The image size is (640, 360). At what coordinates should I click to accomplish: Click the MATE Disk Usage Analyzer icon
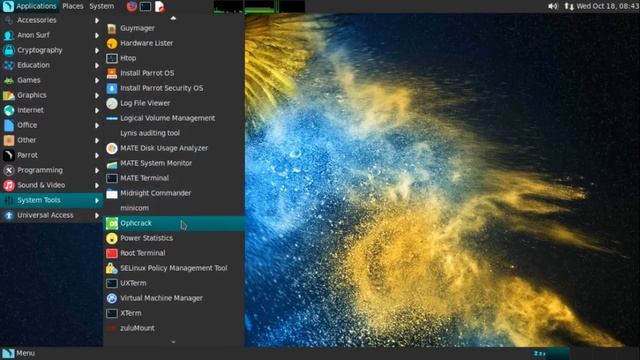coord(111,148)
